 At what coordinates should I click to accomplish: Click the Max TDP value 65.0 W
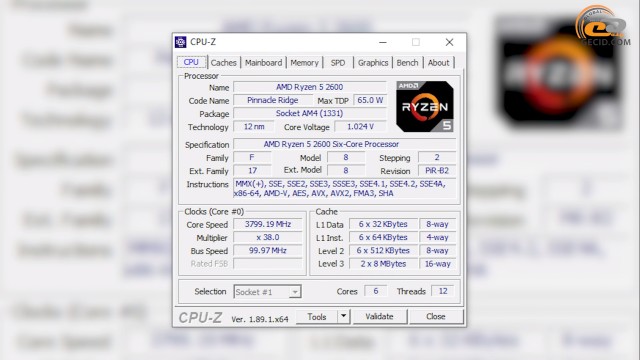(370, 100)
